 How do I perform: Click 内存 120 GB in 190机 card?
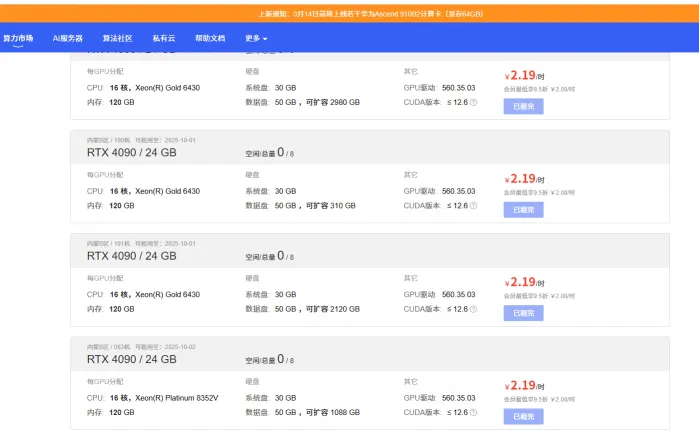111,206
